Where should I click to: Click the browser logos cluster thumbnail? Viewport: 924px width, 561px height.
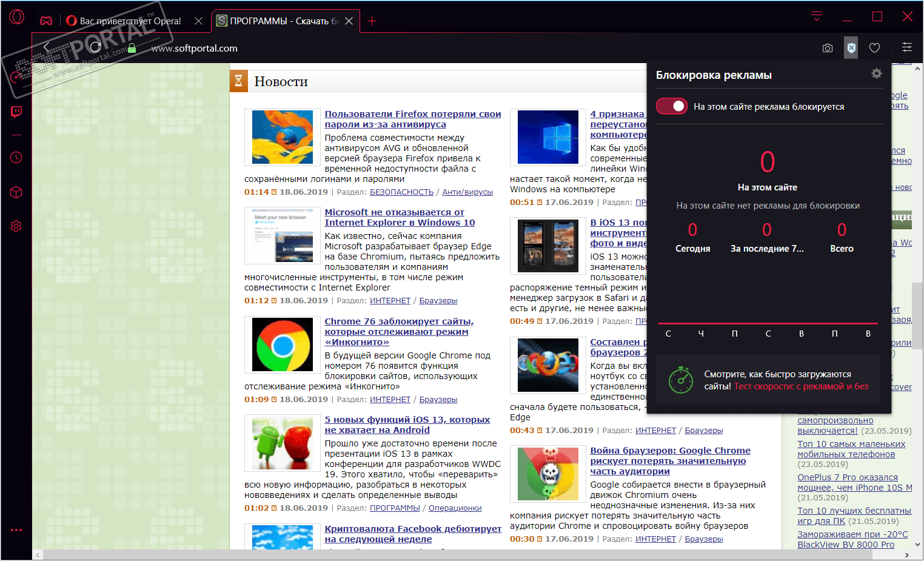[548, 365]
